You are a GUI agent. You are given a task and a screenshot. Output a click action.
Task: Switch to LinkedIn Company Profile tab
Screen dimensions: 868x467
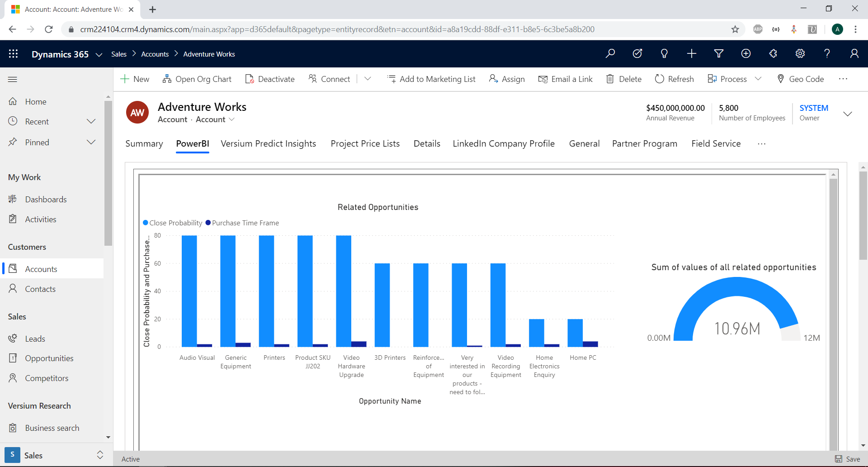504,143
